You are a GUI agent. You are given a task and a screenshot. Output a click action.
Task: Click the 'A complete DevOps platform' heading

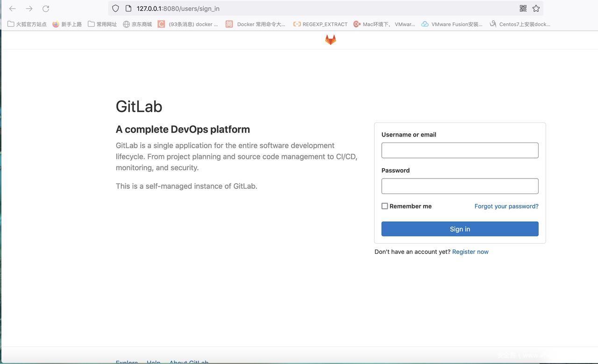(x=183, y=129)
